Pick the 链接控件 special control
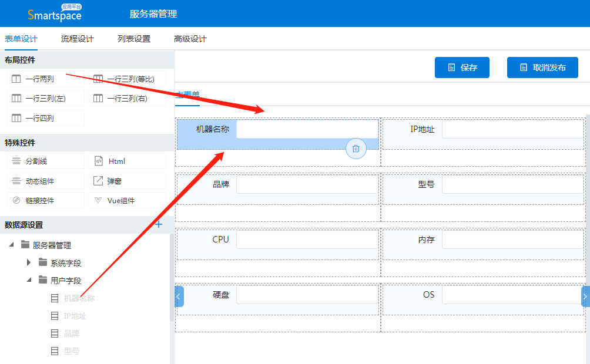Viewport: 590px width, 364px height. coord(45,200)
